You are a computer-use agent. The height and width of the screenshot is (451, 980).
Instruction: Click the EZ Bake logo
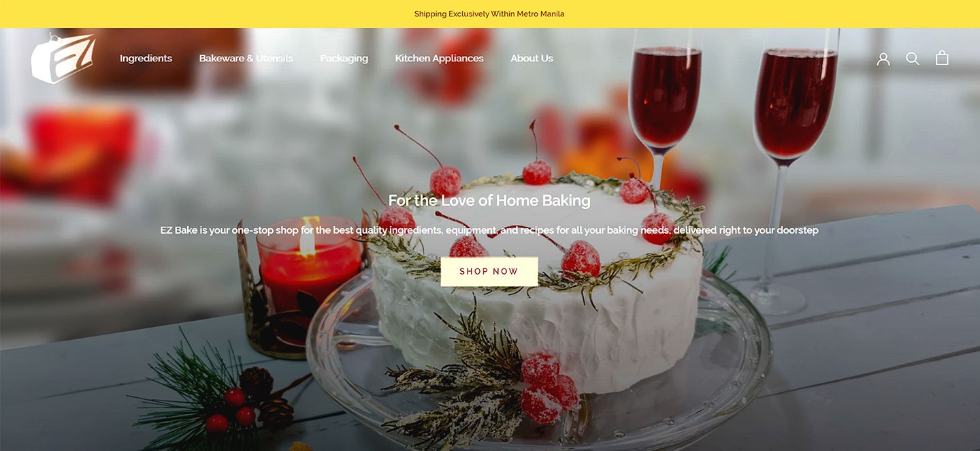63,59
